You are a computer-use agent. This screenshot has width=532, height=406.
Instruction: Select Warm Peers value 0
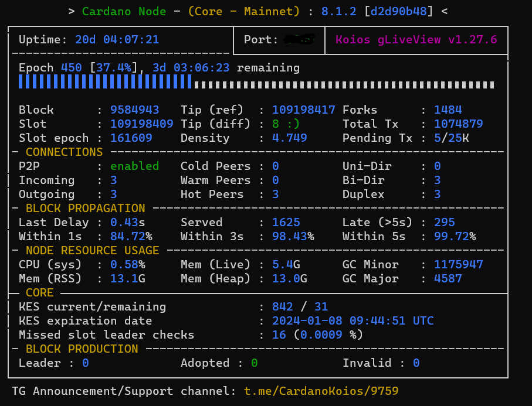(276, 180)
